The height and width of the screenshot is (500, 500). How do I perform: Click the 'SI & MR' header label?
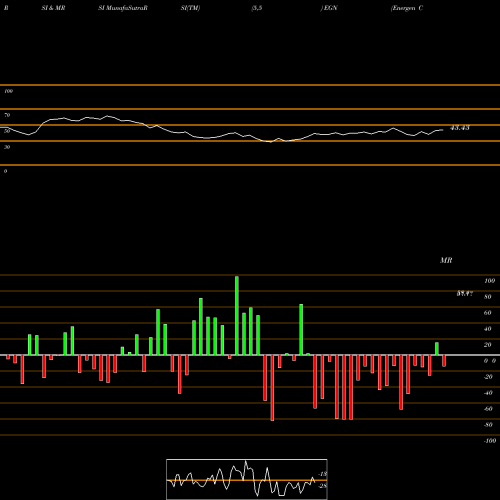click(x=53, y=8)
